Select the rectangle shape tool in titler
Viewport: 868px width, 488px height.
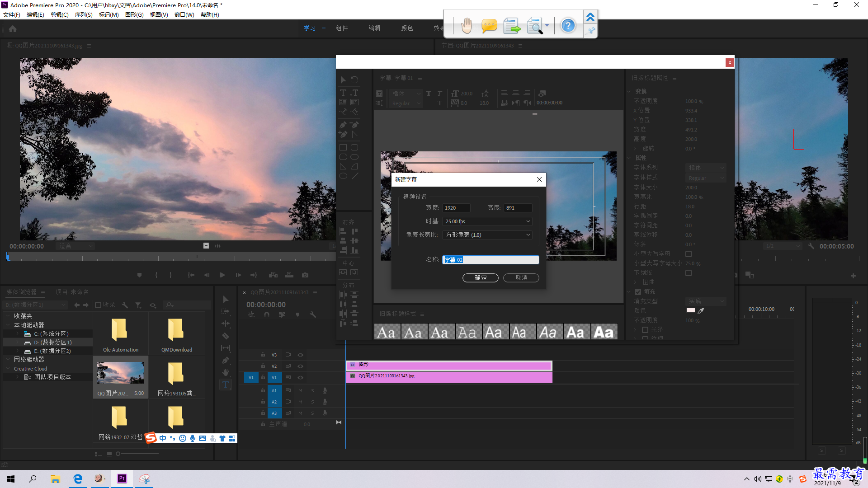click(343, 147)
